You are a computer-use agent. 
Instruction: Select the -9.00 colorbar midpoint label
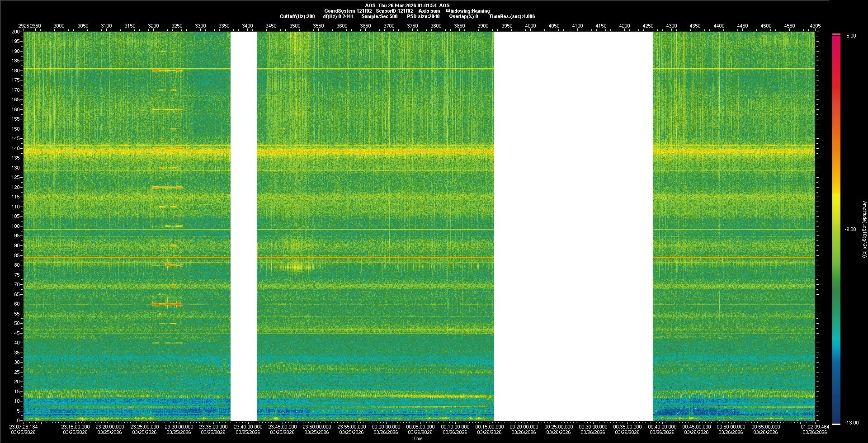coord(850,229)
